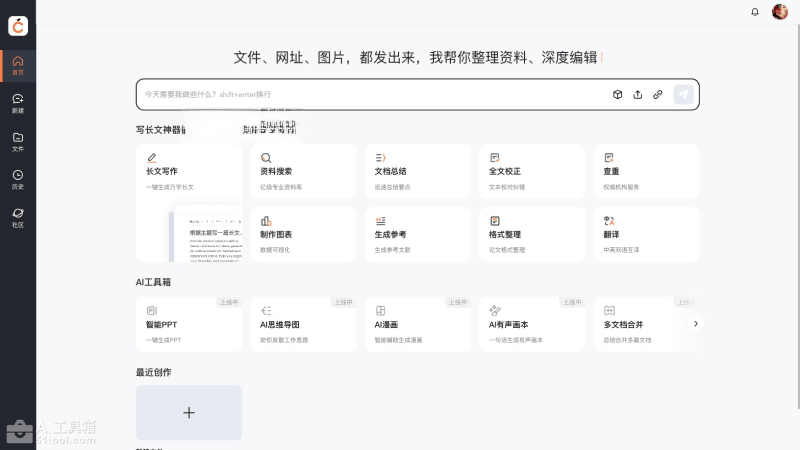The height and width of the screenshot is (450, 800).
Task: Open the 首页 home icon in sidebar
Action: 18,65
